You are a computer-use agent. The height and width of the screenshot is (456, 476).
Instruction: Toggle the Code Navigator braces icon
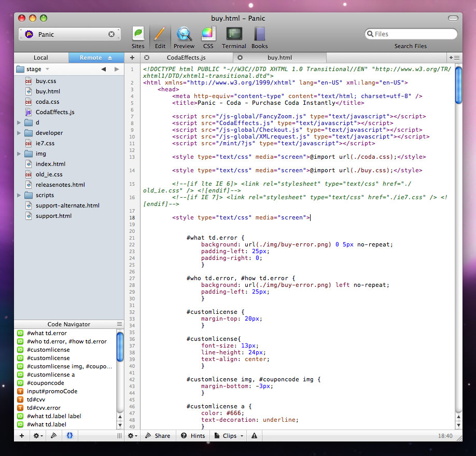(x=70, y=436)
